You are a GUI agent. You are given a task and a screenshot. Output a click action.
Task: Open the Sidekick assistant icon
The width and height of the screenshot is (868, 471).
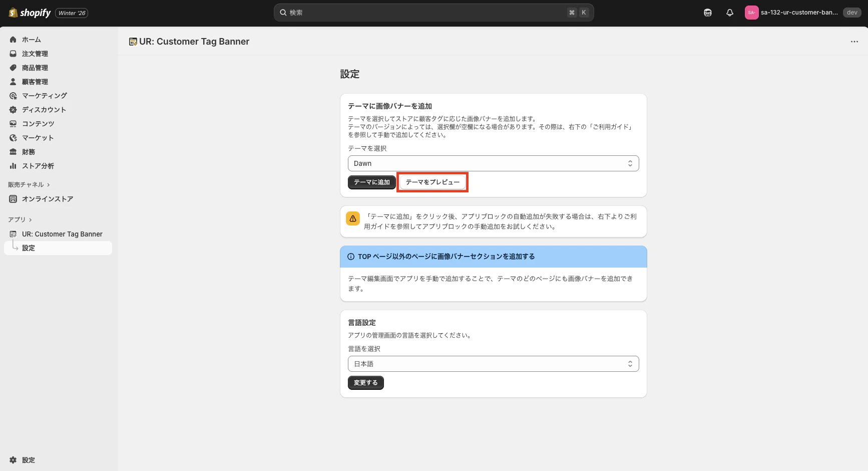(x=708, y=13)
